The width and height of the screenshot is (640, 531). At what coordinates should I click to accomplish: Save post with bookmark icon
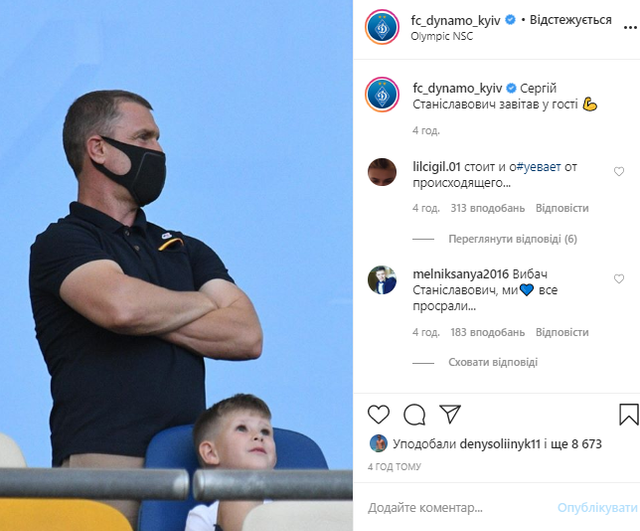coord(629,414)
